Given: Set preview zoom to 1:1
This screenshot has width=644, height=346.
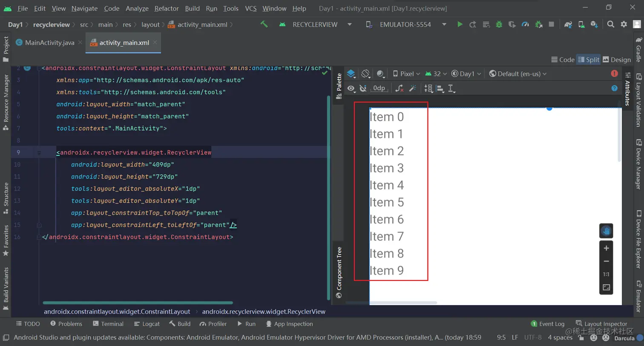Looking at the screenshot, I should [606, 275].
